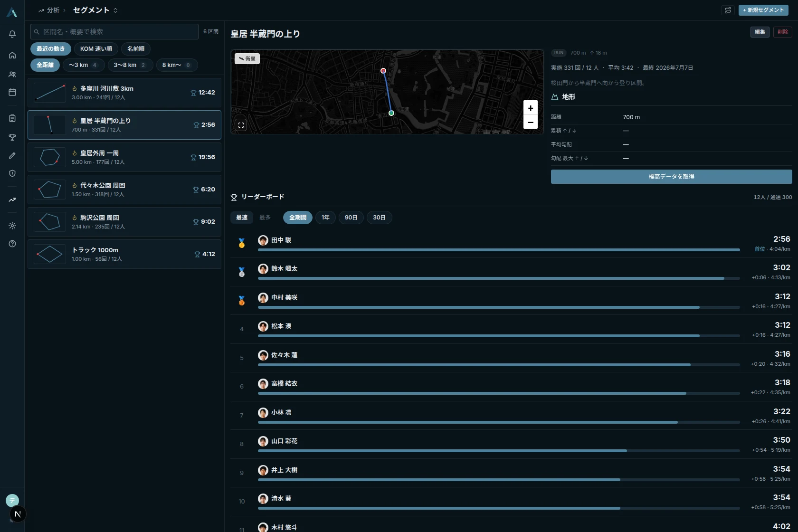This screenshot has width=798, height=532.
Task: Open 皇居外周 一周 segment
Action: (124, 157)
